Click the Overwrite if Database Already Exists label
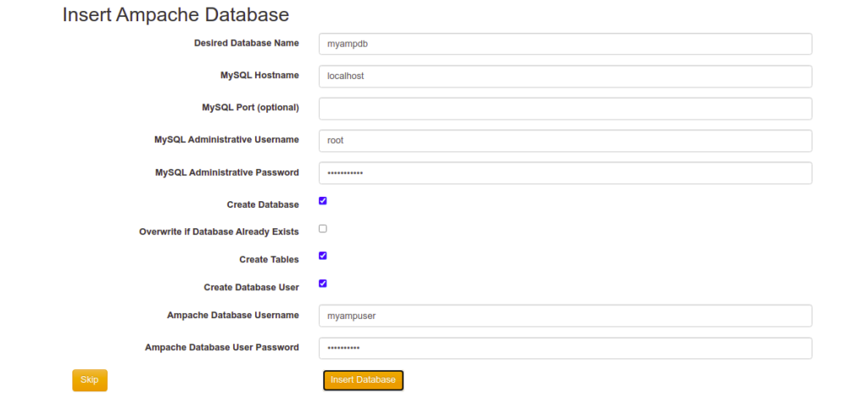 tap(220, 232)
